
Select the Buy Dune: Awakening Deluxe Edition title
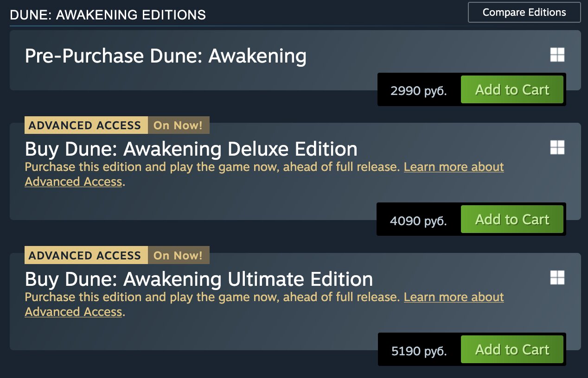191,149
